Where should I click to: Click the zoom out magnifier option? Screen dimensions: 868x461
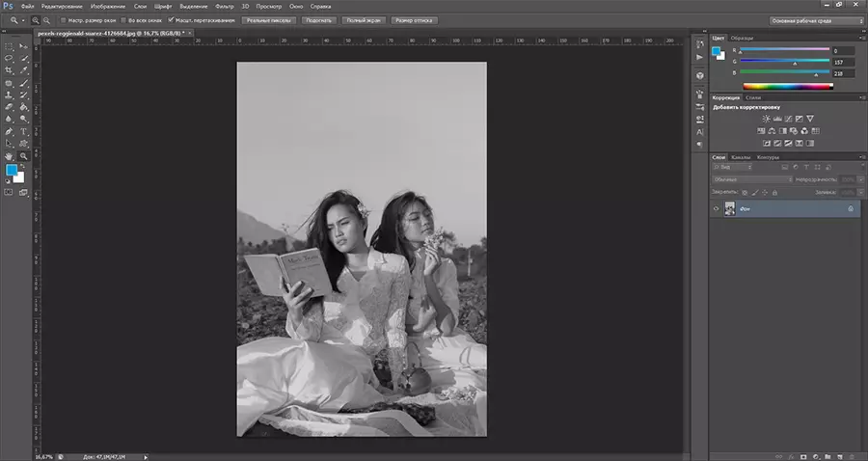click(47, 19)
